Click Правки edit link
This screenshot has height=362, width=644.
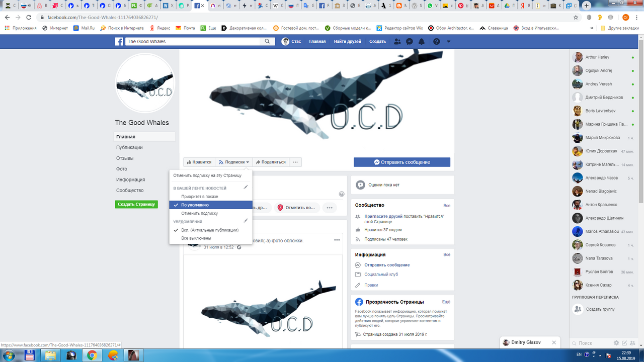(371, 285)
